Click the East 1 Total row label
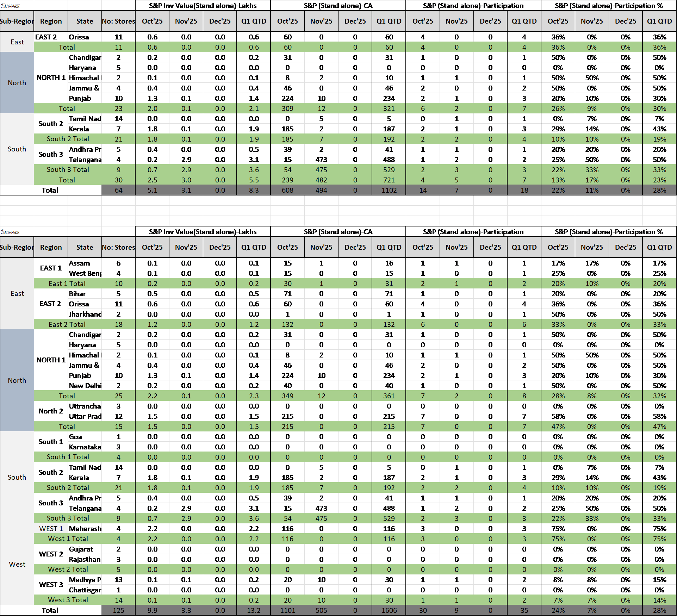The height and width of the screenshot is (616, 677). pos(67,284)
